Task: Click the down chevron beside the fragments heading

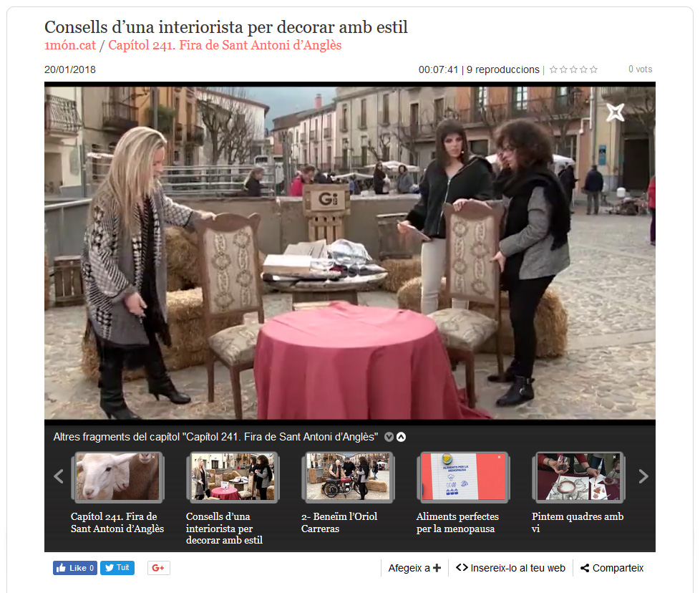Action: coord(389,437)
